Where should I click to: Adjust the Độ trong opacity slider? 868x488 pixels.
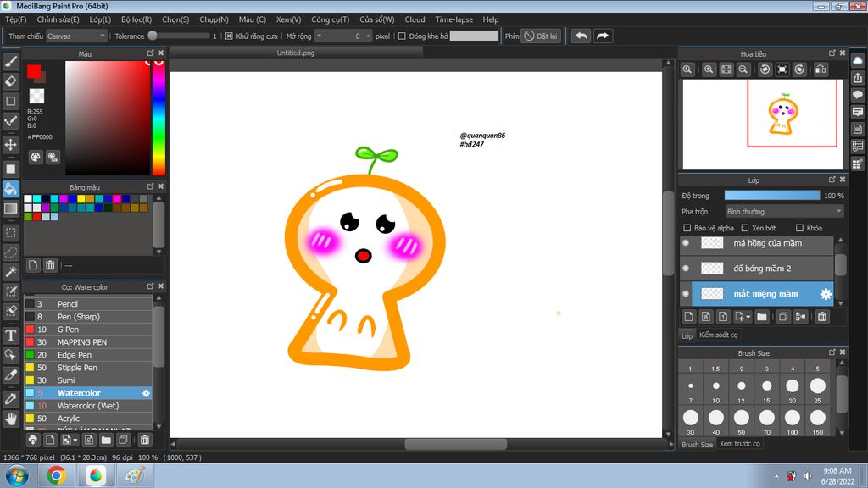[772, 196]
